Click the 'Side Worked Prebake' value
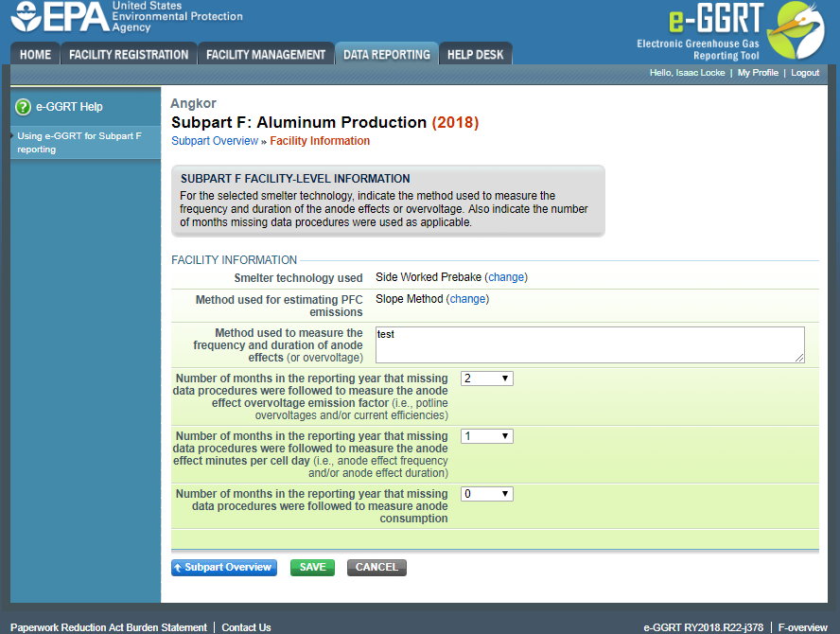 point(428,277)
